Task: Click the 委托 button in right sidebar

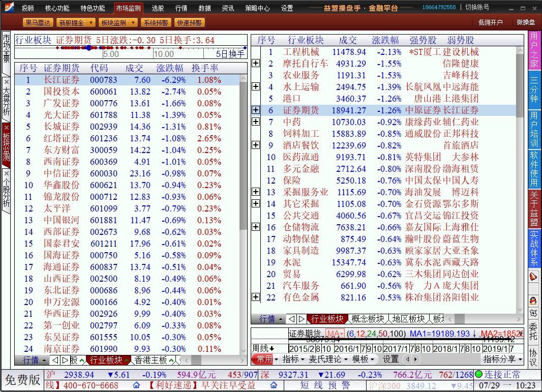Action: point(533,331)
